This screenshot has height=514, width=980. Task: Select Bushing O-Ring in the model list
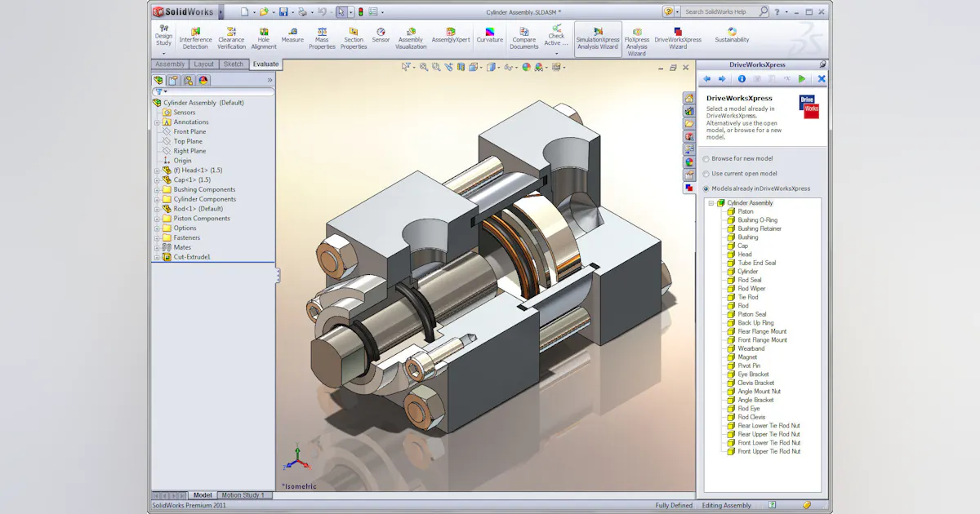coord(757,220)
